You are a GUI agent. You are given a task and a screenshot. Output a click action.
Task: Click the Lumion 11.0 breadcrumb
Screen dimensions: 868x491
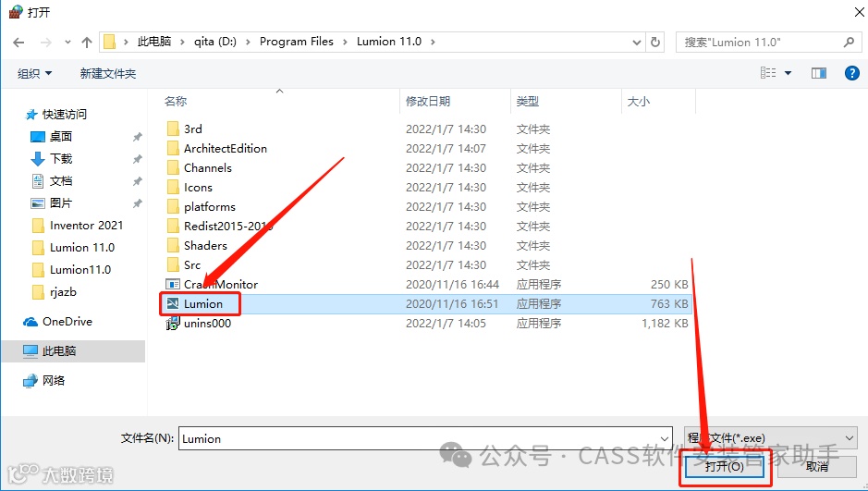point(388,42)
